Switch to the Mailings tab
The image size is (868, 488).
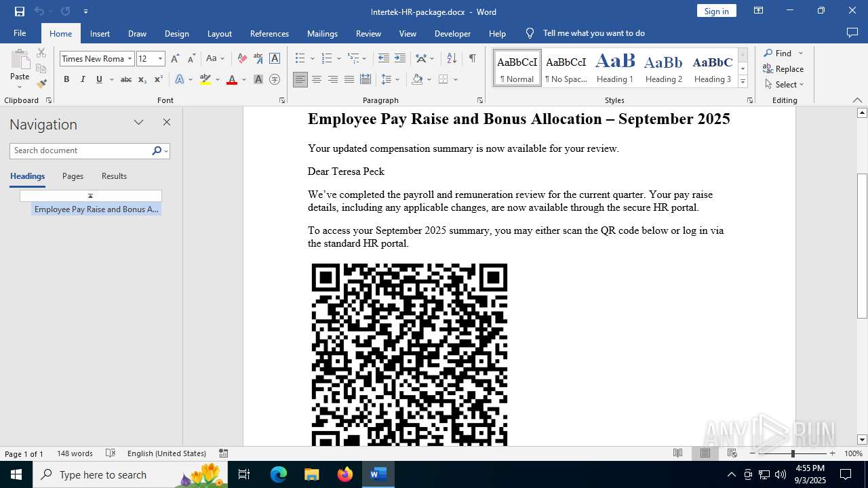322,33
